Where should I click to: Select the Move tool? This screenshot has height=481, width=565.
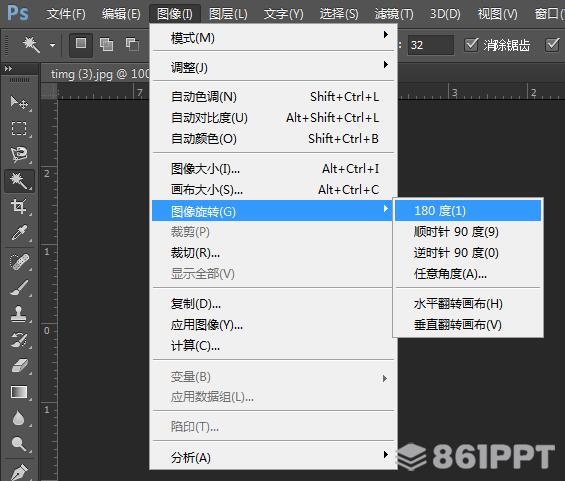[x=19, y=103]
